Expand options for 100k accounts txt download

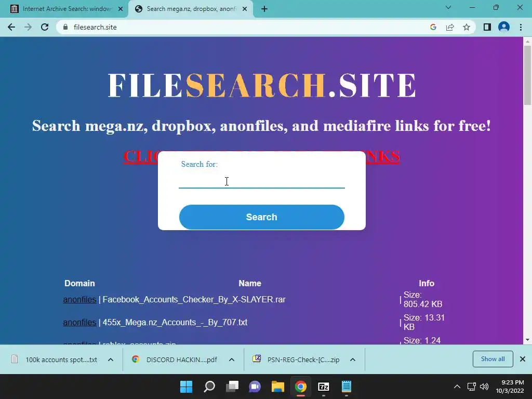(111, 360)
